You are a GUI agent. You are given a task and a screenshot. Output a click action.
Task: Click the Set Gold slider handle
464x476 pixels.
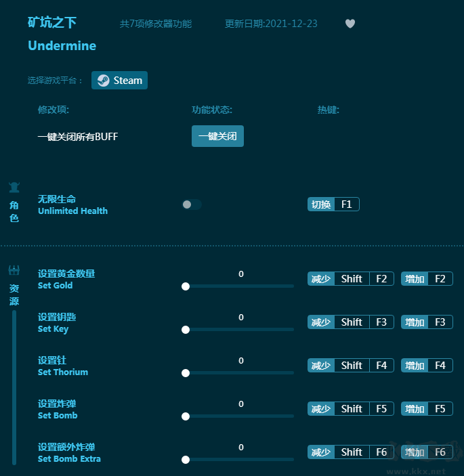(186, 286)
